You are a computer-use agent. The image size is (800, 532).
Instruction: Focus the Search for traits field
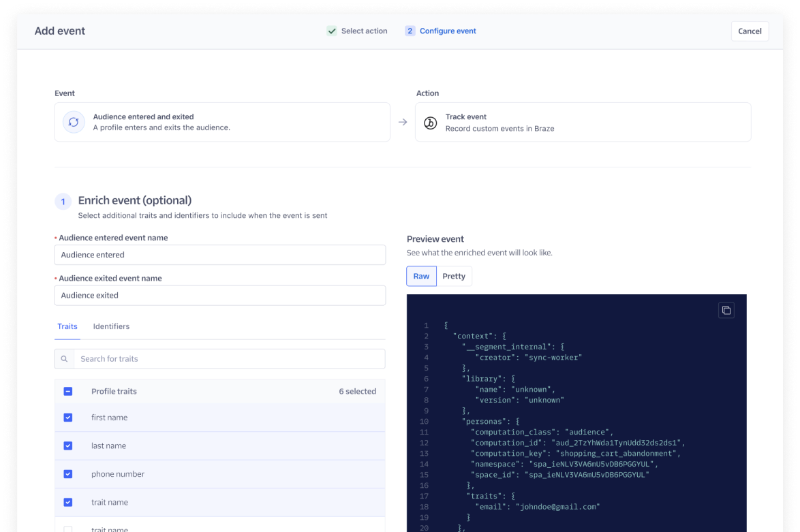click(x=229, y=358)
